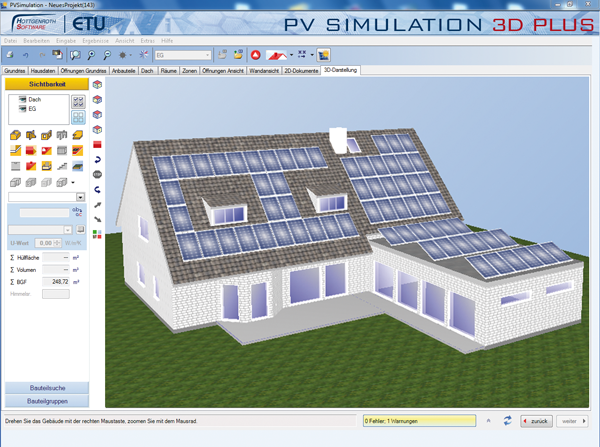The height and width of the screenshot is (447, 600).
Task: Open the dropdown arrow beside the roof icon
Action: pyautogui.click(x=292, y=55)
